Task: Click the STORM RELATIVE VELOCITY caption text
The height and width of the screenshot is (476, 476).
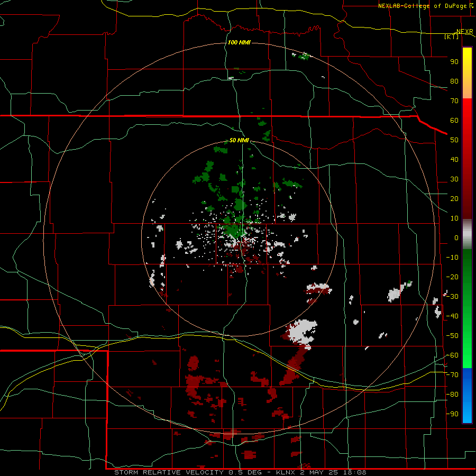Action: coord(169,472)
